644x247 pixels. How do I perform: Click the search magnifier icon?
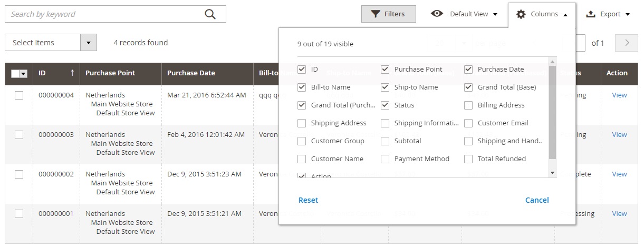[210, 14]
